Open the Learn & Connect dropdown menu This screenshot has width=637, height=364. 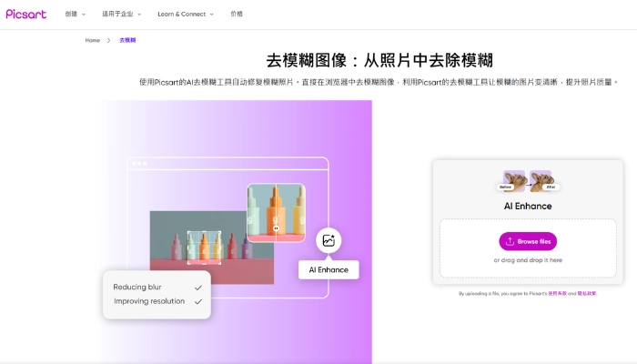pyautogui.click(x=186, y=14)
